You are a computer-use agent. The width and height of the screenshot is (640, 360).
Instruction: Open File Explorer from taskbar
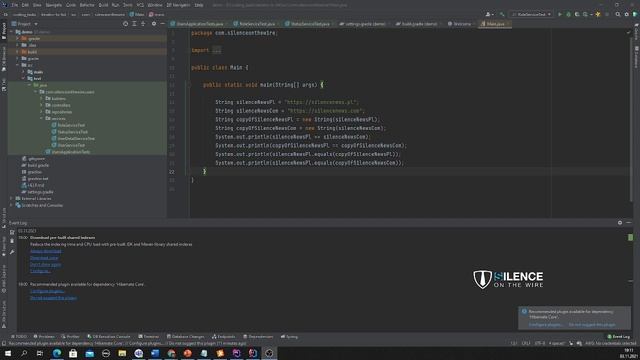(x=122, y=353)
